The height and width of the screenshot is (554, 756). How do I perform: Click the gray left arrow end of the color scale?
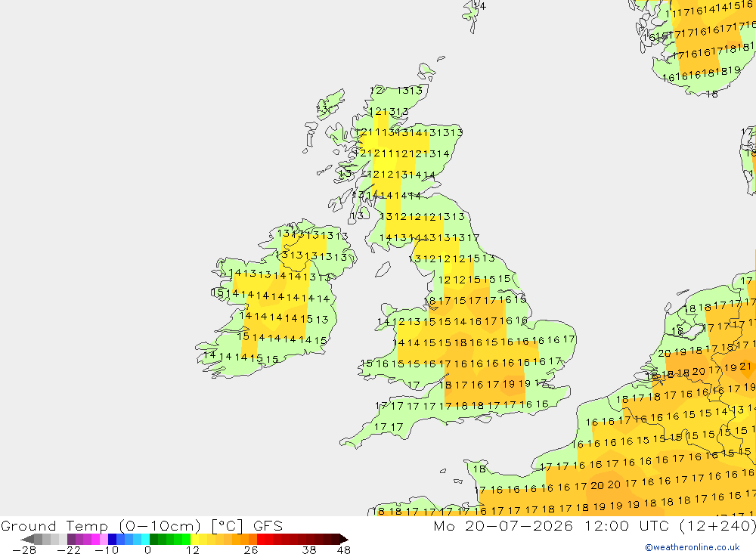(27, 539)
